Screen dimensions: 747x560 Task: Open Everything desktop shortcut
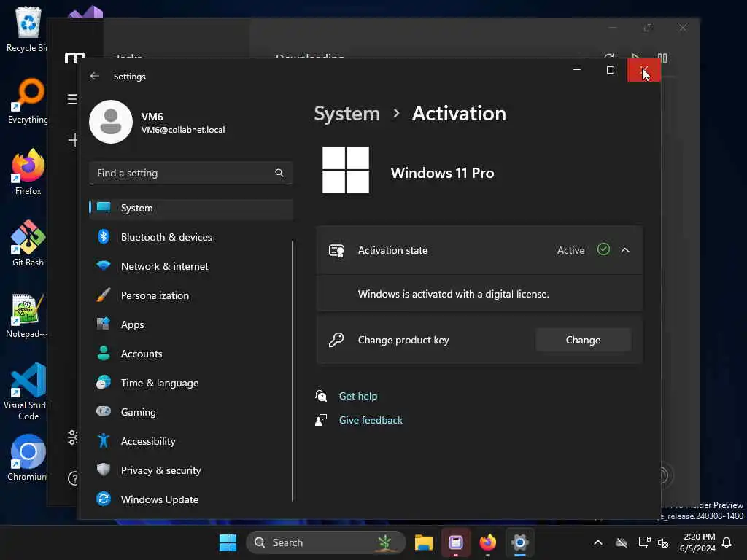(27, 101)
